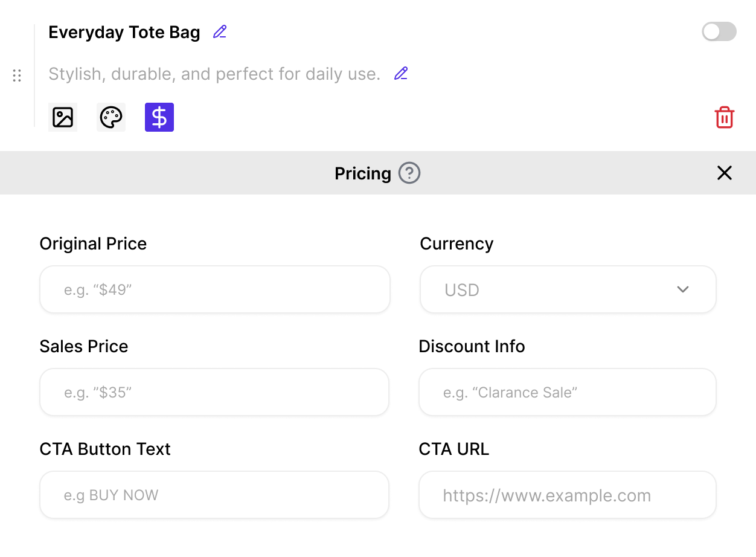Edit the product description pencil icon
The height and width of the screenshot is (557, 756).
click(x=401, y=74)
